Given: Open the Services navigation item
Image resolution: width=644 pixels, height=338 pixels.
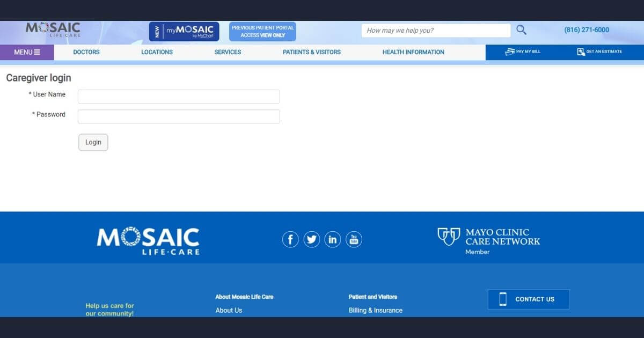Looking at the screenshot, I should point(228,52).
